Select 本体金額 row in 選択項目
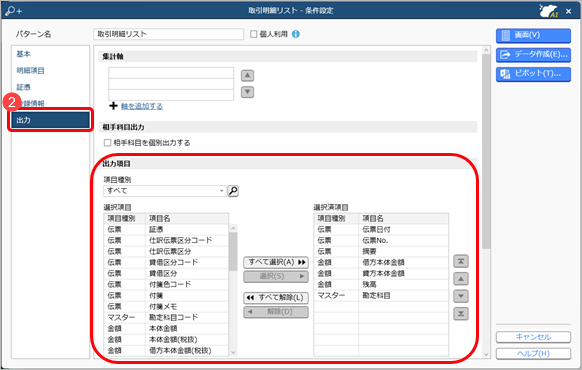 coord(166,328)
